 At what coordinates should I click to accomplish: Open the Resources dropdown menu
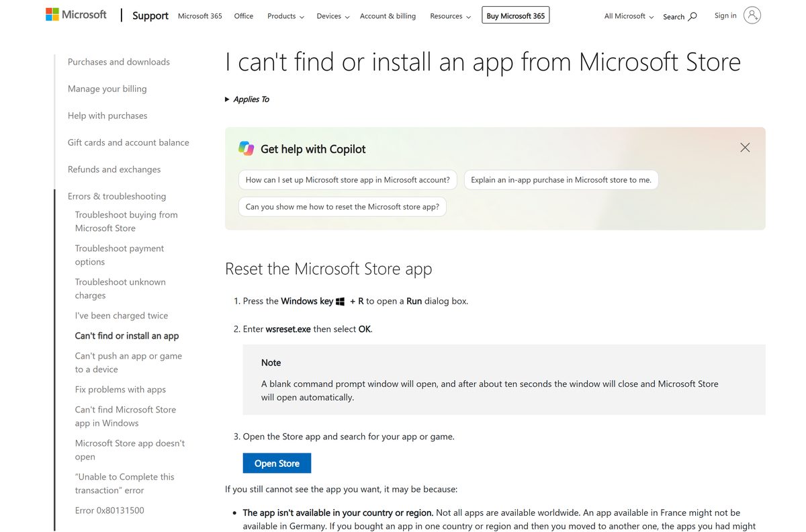(450, 16)
